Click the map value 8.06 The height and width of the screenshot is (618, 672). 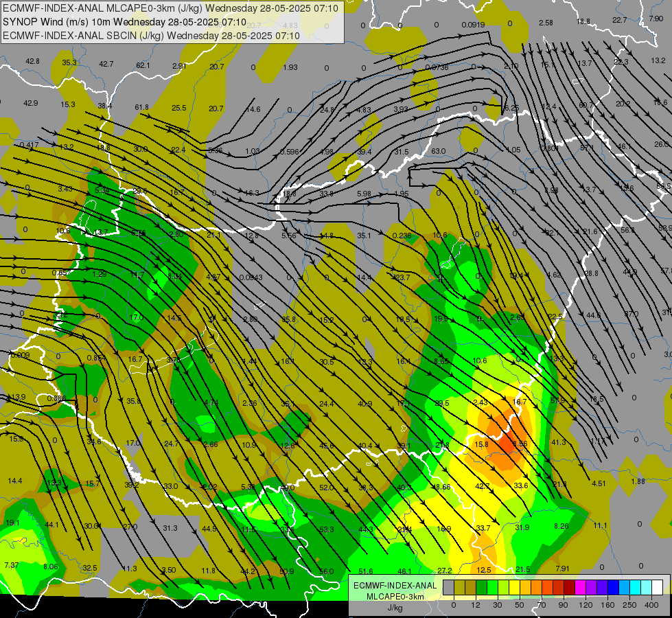51,566
